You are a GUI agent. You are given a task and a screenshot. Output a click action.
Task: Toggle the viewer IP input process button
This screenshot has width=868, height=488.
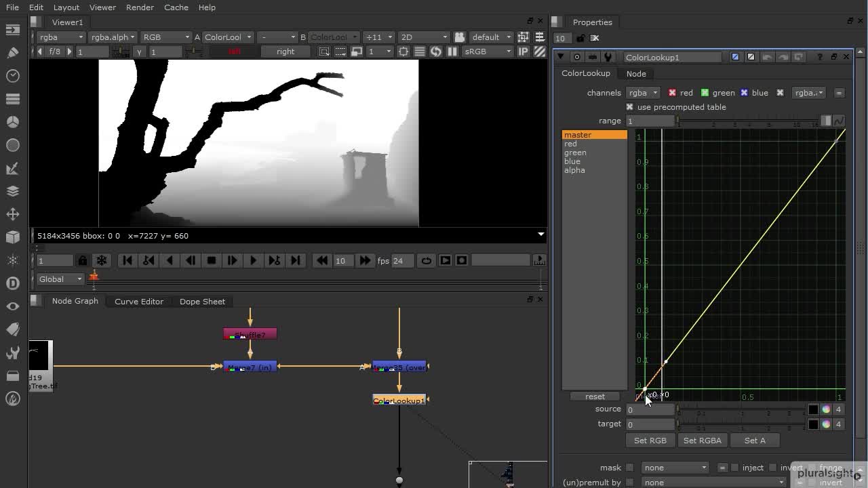point(524,52)
